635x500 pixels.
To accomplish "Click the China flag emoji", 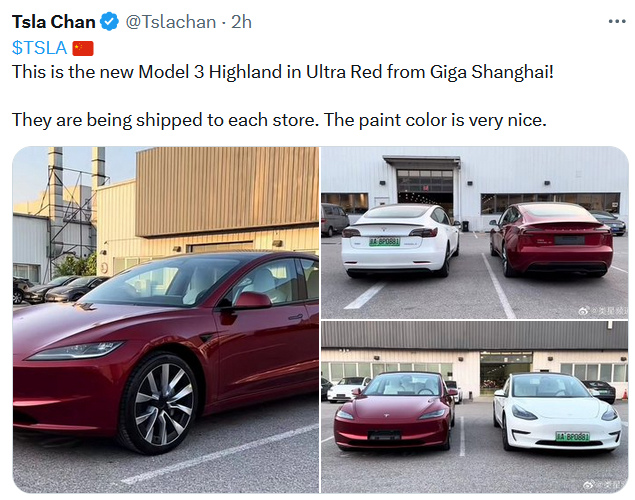I will pyautogui.click(x=83, y=48).
